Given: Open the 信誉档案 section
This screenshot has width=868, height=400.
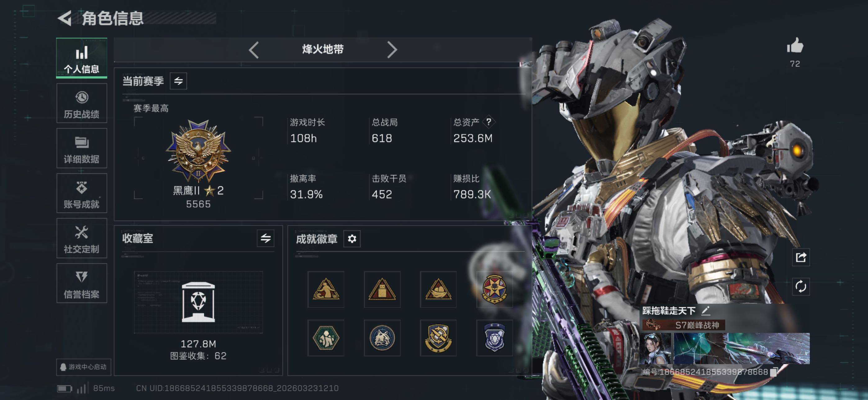Looking at the screenshot, I should coord(82,283).
